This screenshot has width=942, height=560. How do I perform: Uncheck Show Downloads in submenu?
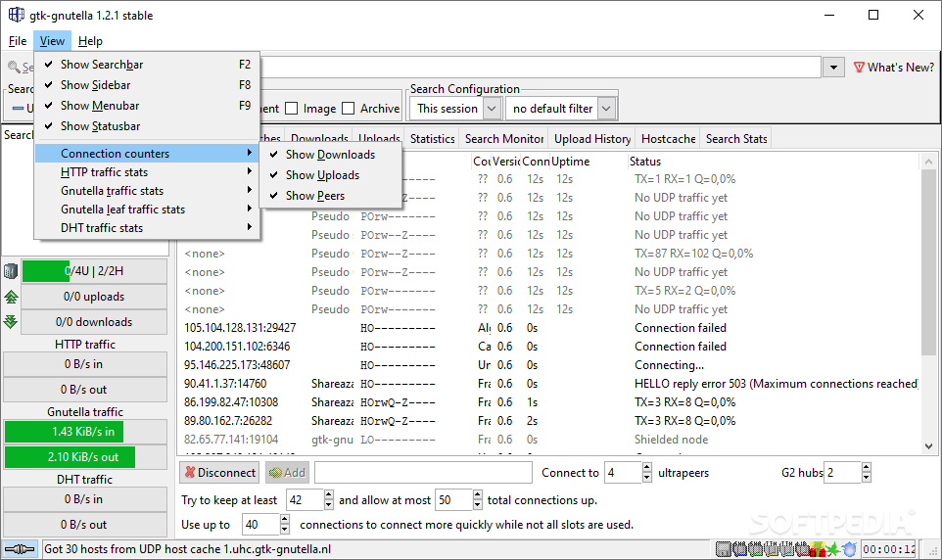coord(330,155)
